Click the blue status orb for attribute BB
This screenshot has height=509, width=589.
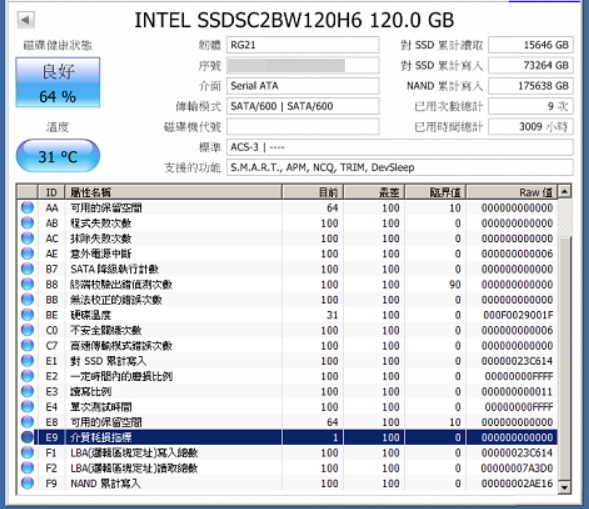27,299
